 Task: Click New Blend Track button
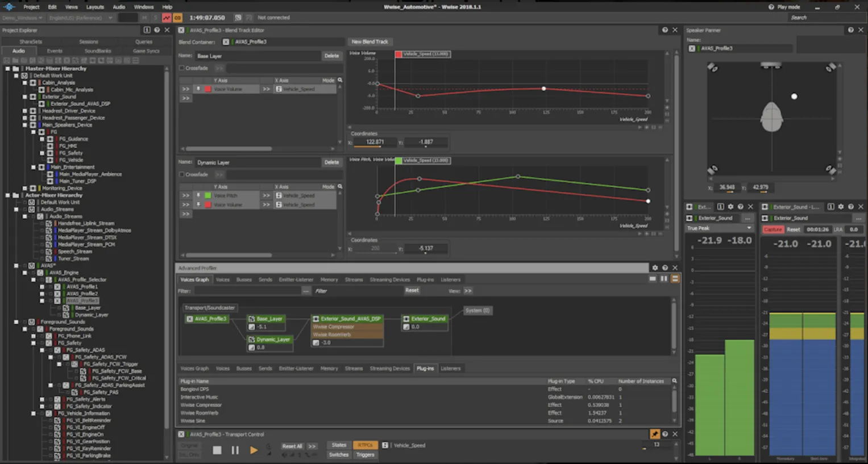(369, 42)
